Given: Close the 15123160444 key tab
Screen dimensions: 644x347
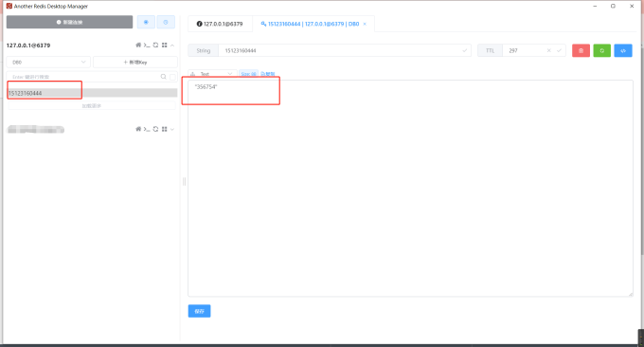Looking at the screenshot, I should click(365, 24).
